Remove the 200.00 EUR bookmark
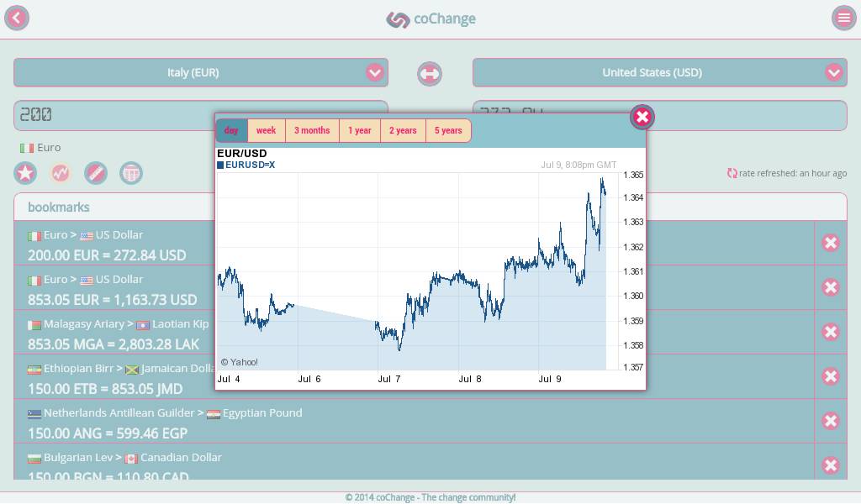Viewport: 861px width, 504px height. click(x=831, y=243)
